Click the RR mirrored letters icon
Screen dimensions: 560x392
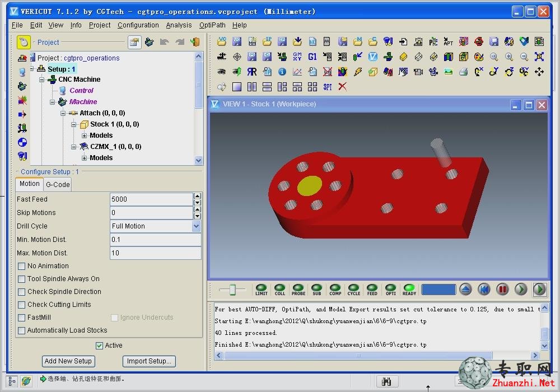click(x=252, y=72)
